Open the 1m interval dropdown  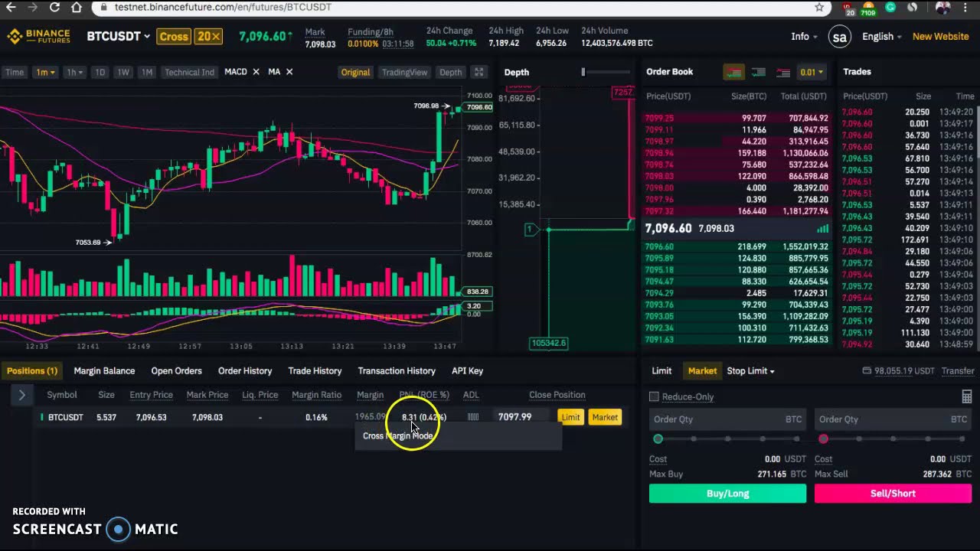click(45, 72)
